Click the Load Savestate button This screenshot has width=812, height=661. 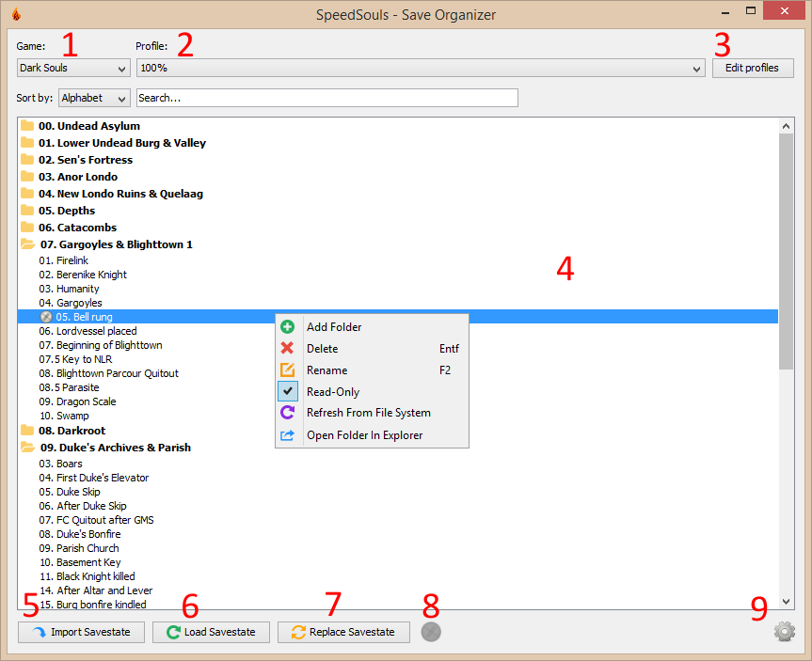(211, 632)
